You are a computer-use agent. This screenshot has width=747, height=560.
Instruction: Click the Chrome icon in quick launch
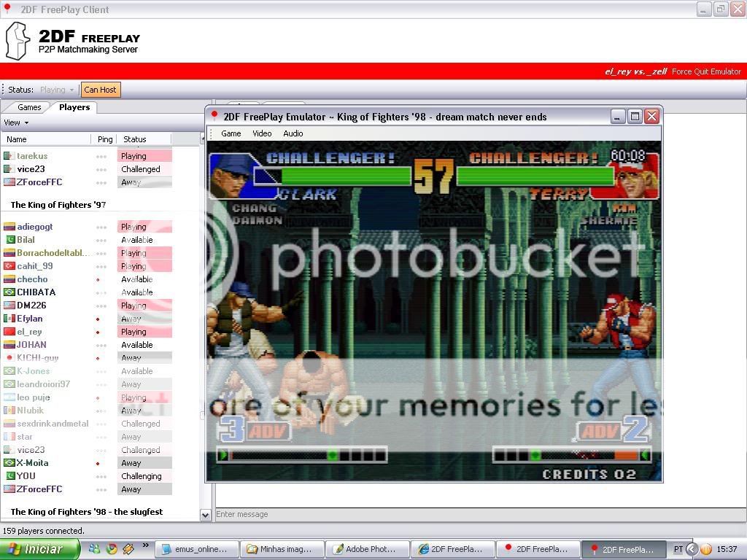(112, 549)
